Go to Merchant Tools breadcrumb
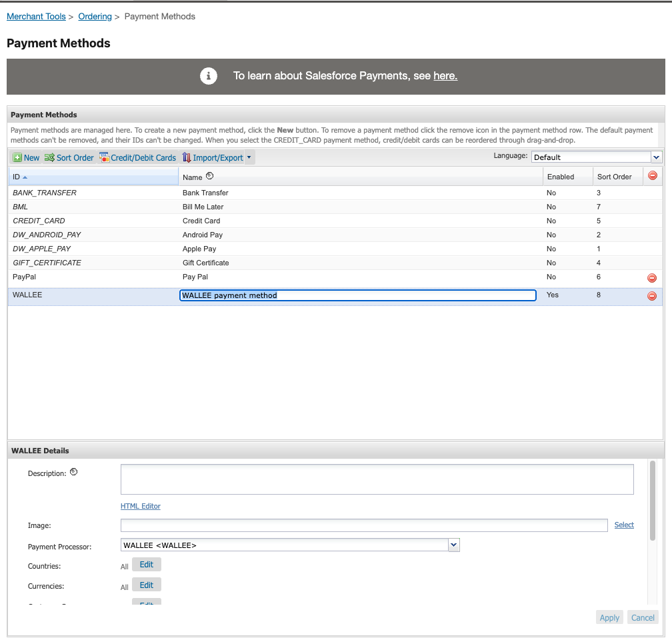Image resolution: width=672 pixels, height=642 pixels. (x=36, y=16)
